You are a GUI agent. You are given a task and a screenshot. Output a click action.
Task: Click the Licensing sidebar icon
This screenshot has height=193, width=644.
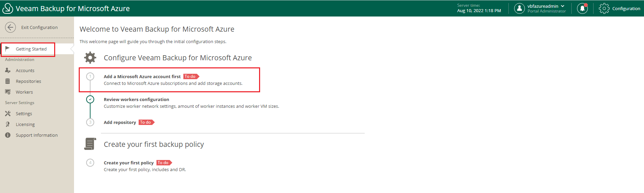coord(8,124)
